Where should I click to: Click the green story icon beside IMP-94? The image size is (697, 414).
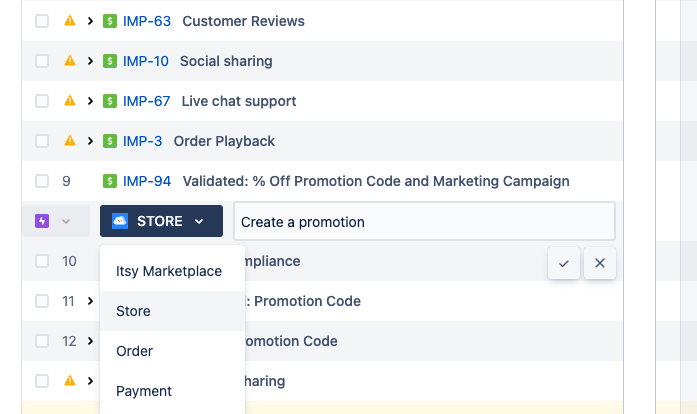[110, 181]
